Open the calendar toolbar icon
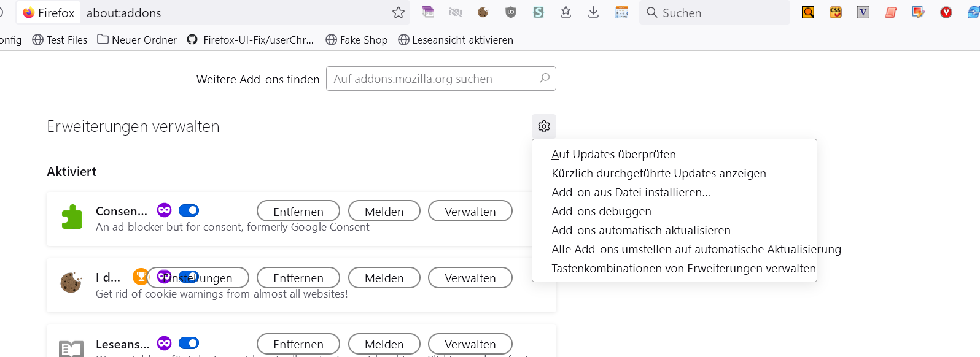980x357 pixels. pyautogui.click(x=621, y=12)
